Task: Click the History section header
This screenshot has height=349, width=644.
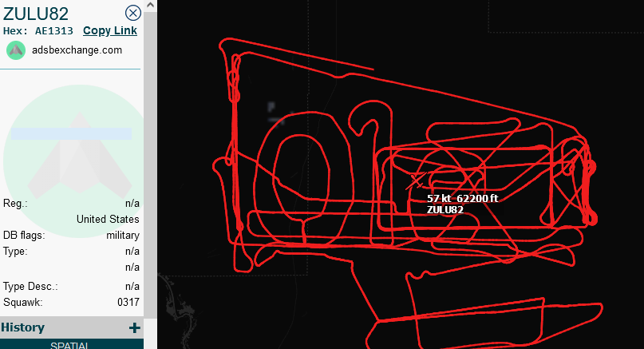Action: [72, 327]
